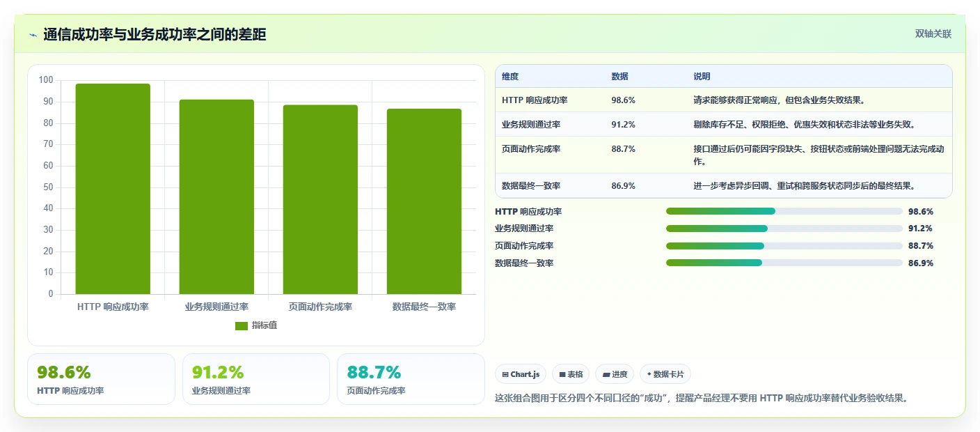The height and width of the screenshot is (432, 980).
Task: Open the 91.2% 业务规则通过率 stat card
Action: point(256,379)
